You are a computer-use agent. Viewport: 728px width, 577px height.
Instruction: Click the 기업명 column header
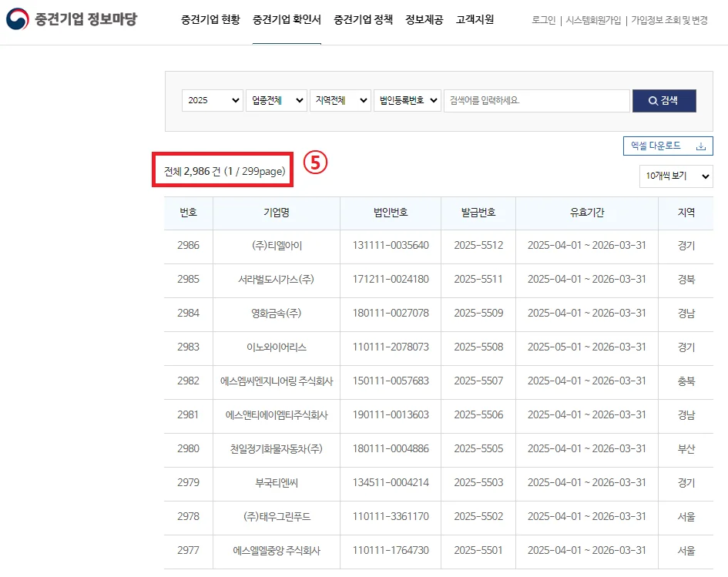click(276, 213)
